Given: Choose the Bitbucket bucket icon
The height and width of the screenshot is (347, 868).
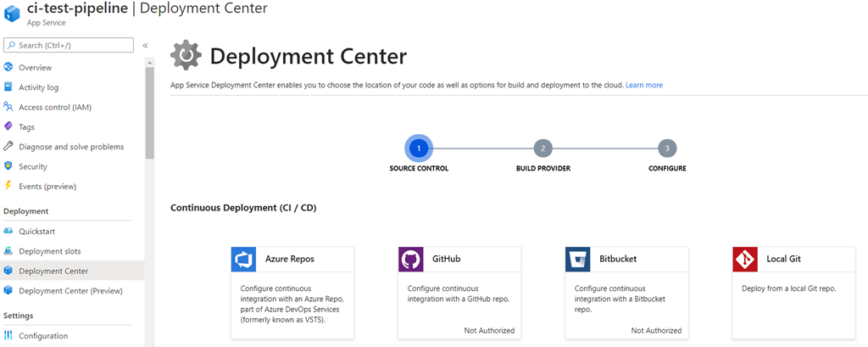Looking at the screenshot, I should point(578,260).
